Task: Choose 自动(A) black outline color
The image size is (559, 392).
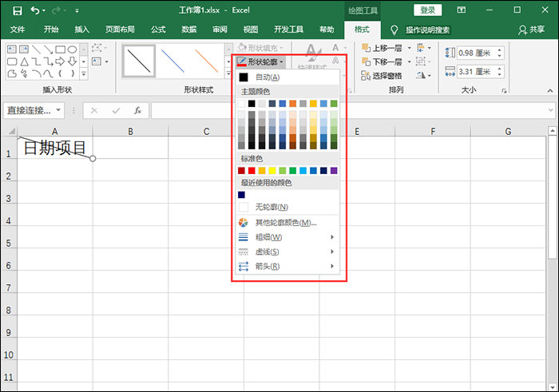Action: click(x=287, y=77)
